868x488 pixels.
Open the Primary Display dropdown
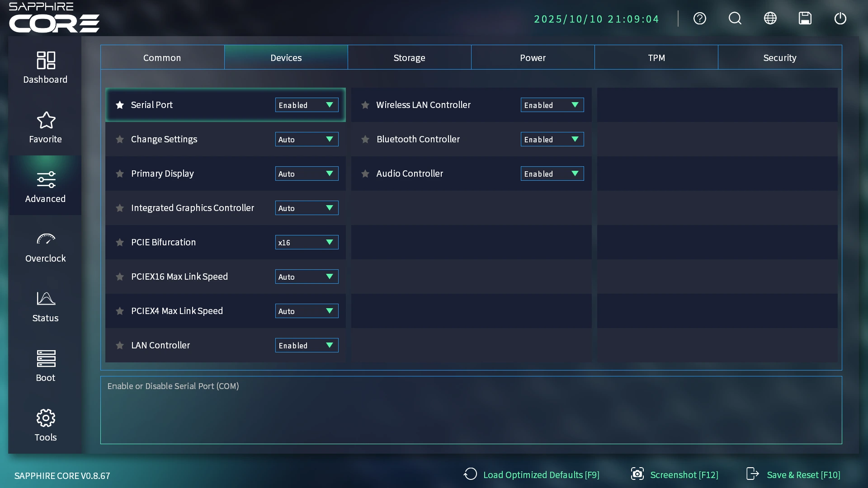[307, 174]
